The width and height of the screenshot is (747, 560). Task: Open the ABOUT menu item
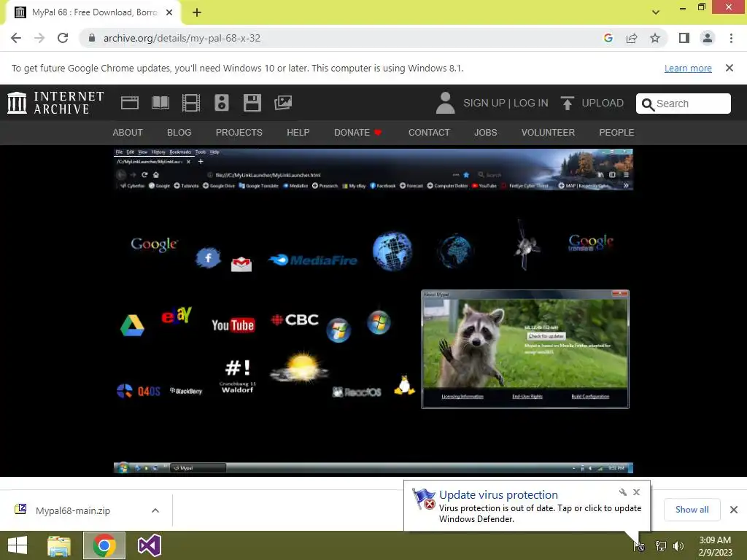pos(128,133)
